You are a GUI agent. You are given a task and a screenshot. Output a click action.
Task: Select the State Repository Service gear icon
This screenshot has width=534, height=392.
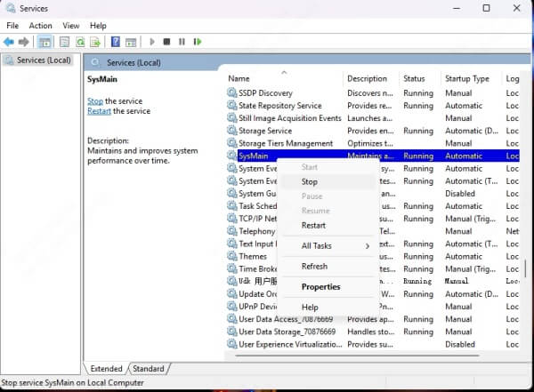[x=232, y=105]
